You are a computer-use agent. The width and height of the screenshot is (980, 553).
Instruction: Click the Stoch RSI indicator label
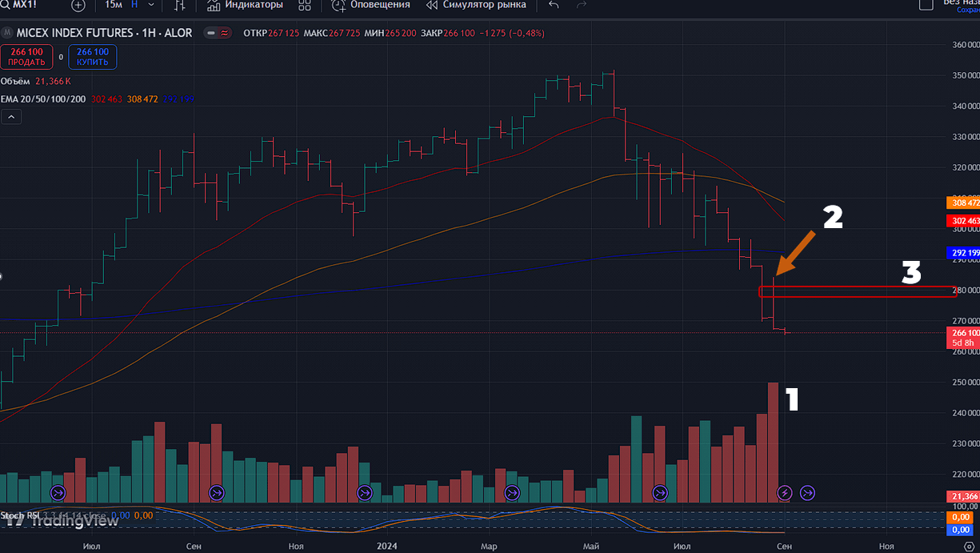pos(20,515)
